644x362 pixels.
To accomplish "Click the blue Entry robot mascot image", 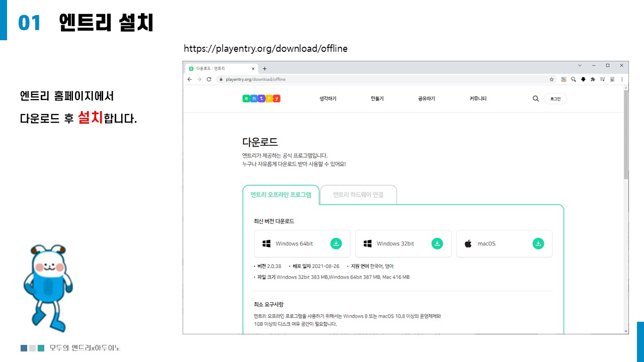I will (x=48, y=289).
